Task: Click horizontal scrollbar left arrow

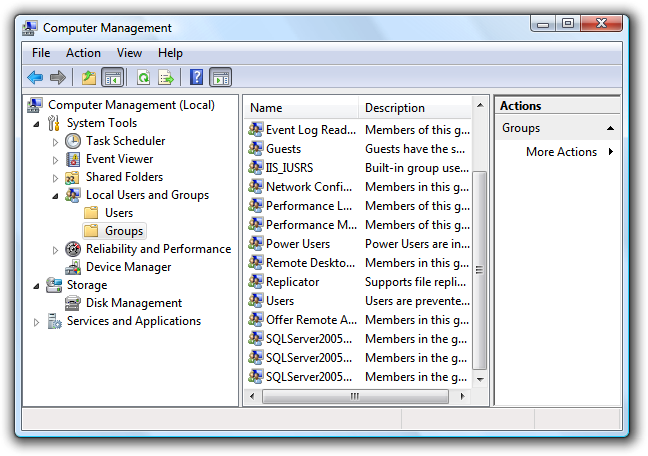Action: click(253, 396)
